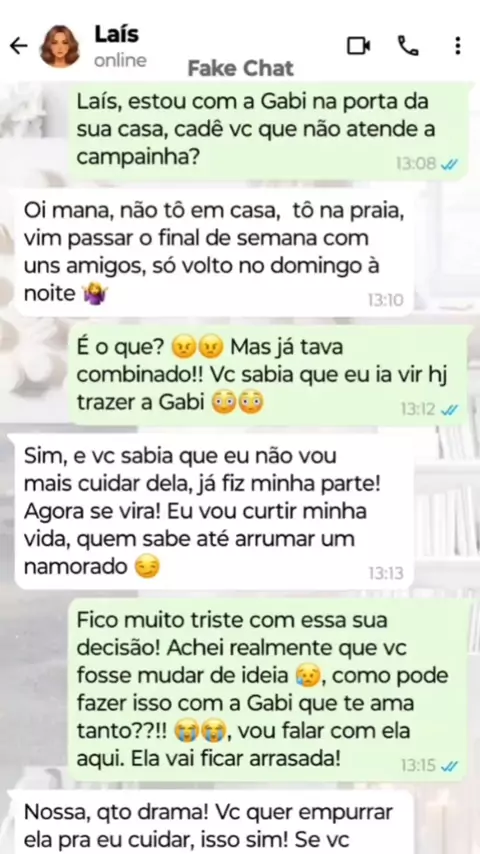This screenshot has width=480, height=854.
Task: Tap the smirking emoji after namorado
Action: click(147, 568)
